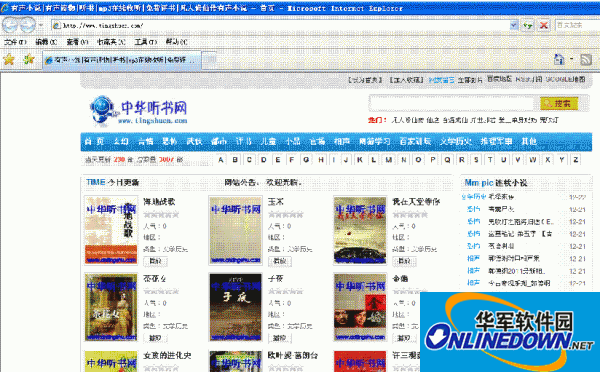This screenshot has width=600, height=372.
Task: Open the 帮助(H) menu
Action: [x=177, y=42]
